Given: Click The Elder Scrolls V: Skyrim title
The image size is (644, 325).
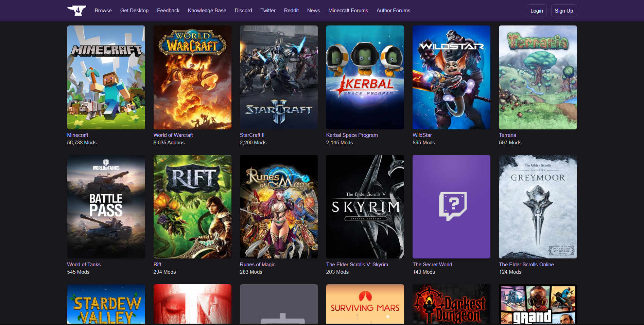Looking at the screenshot, I should pos(357,265).
